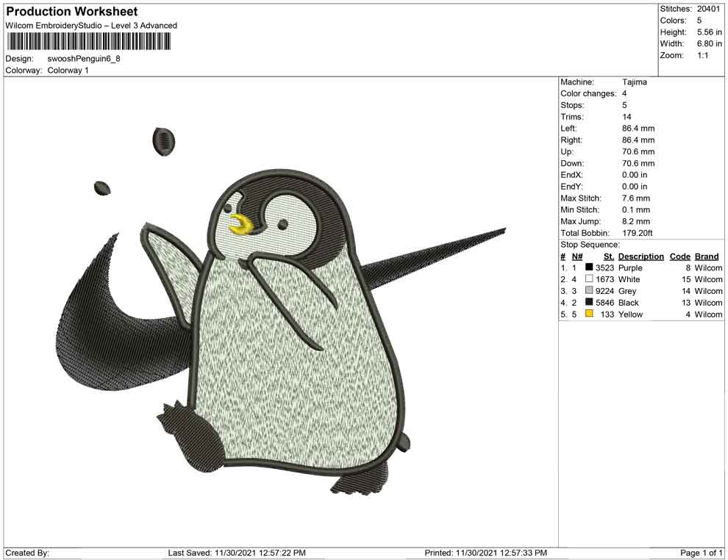Click the Min Stitch value '0.1 mm'
The height and width of the screenshot is (560, 728).
tap(636, 209)
